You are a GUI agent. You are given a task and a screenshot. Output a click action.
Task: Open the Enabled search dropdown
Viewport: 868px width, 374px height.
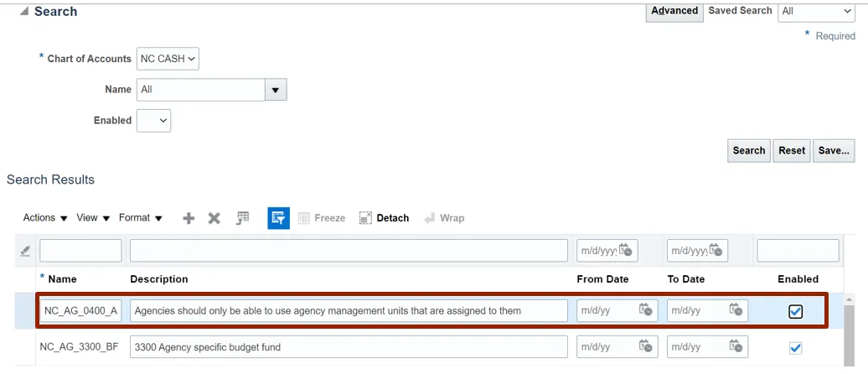click(x=153, y=121)
